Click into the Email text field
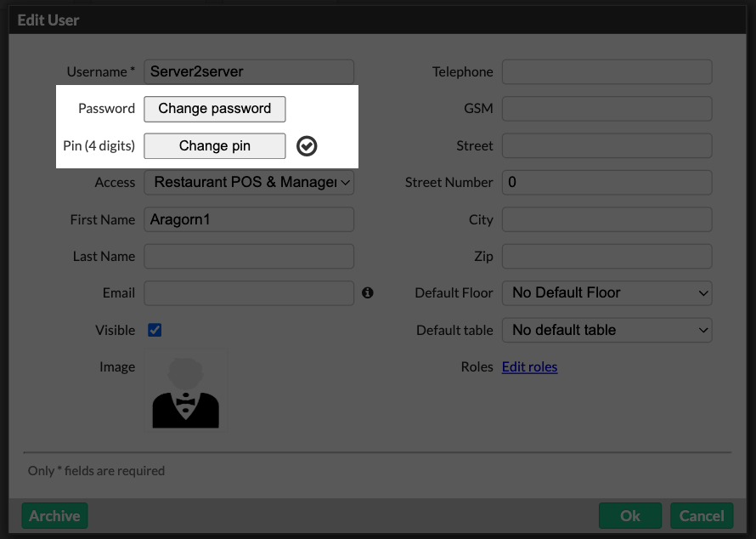The height and width of the screenshot is (539, 756). point(249,292)
